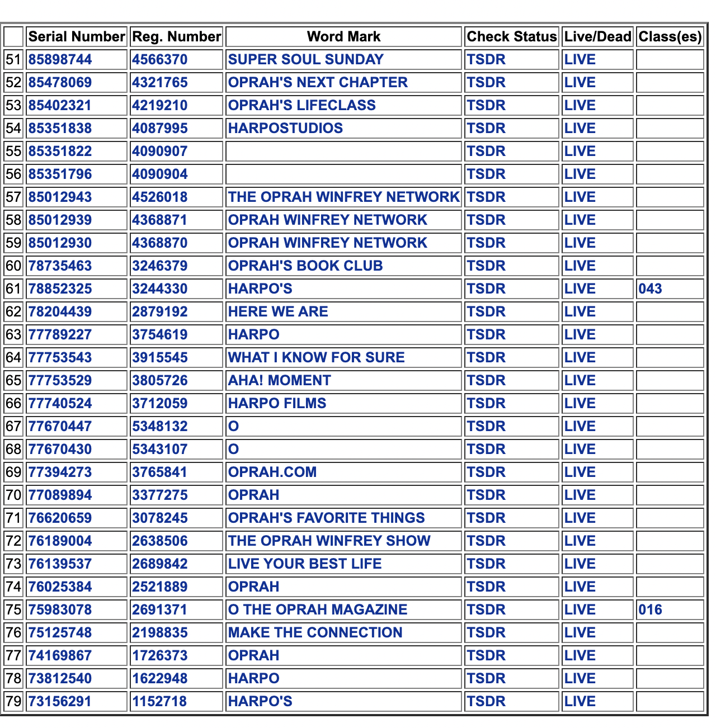Click the Word Mark column header
Screen dimensions: 716x728
(x=343, y=37)
